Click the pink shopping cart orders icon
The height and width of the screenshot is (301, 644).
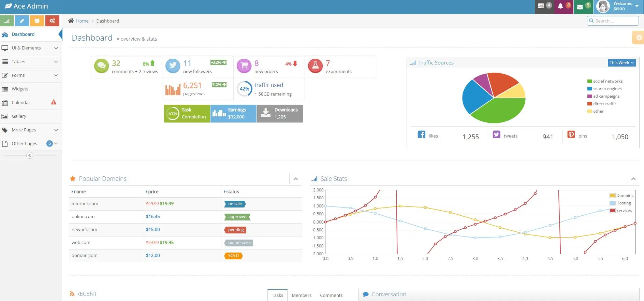[x=244, y=66]
